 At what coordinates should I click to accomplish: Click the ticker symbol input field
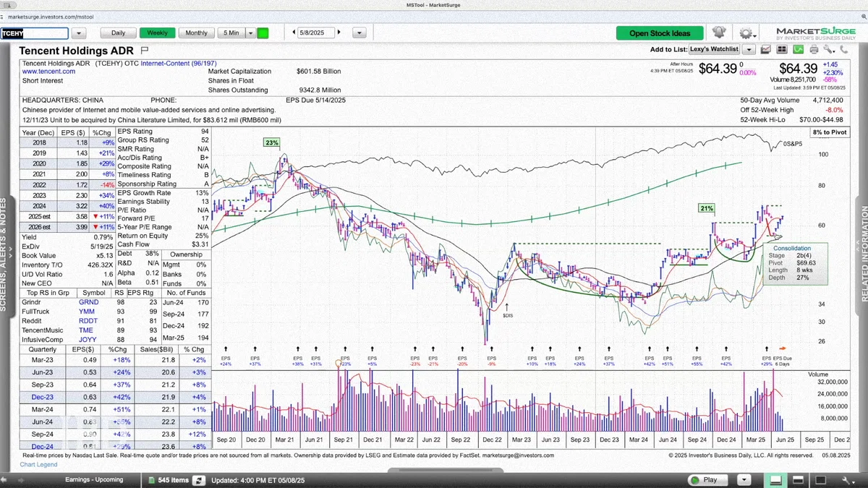point(35,33)
